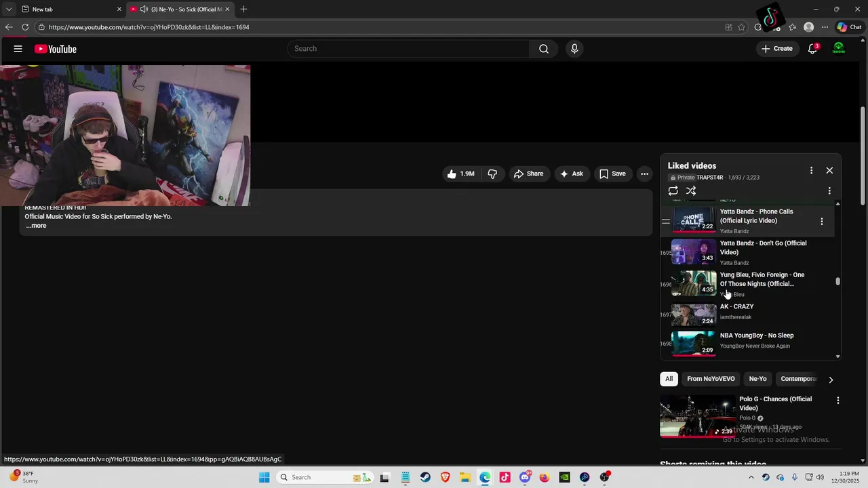Play NBA YoungBoy No Sleep thumbnail
868x488 pixels.
(694, 344)
